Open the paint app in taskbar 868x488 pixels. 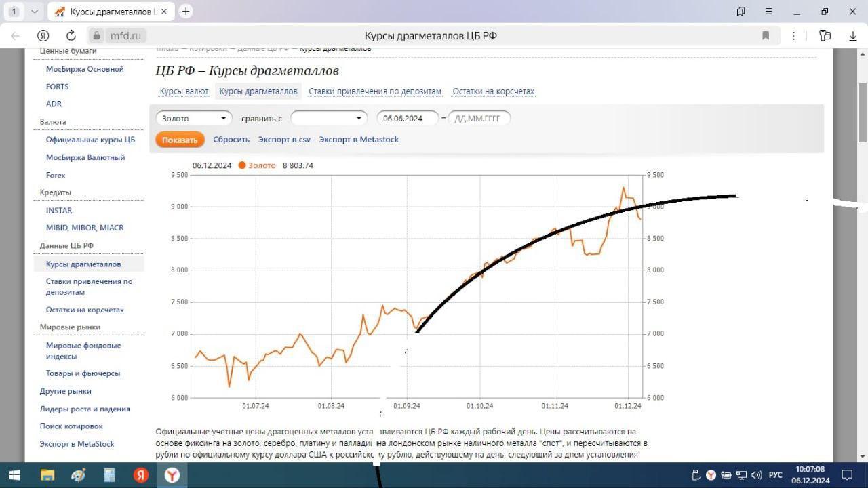(78, 475)
